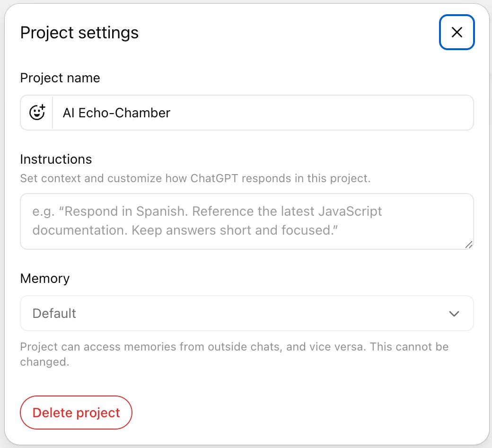492x448 pixels.
Task: Click the "Instructions" section label
Action: click(x=56, y=159)
